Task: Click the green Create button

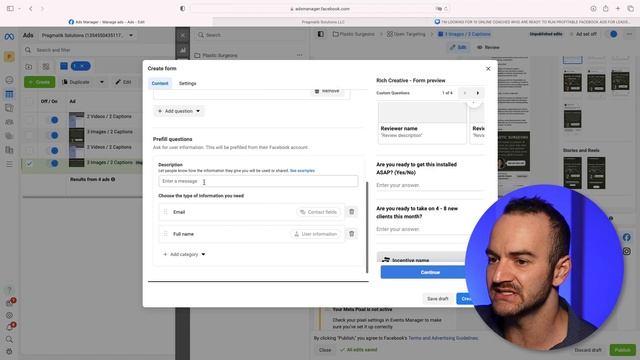Action: [x=39, y=82]
